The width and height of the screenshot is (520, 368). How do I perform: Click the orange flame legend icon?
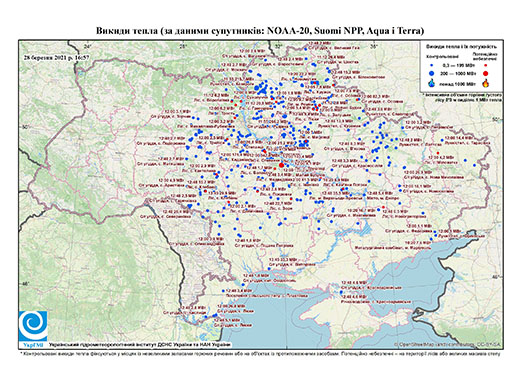[485, 83]
